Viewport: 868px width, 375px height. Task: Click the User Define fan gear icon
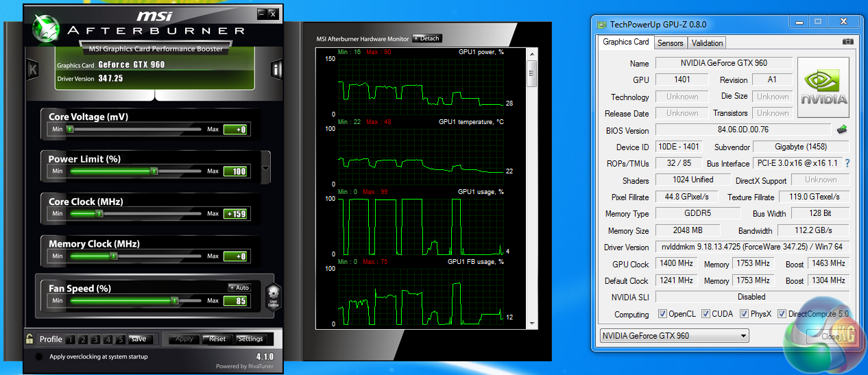273,296
